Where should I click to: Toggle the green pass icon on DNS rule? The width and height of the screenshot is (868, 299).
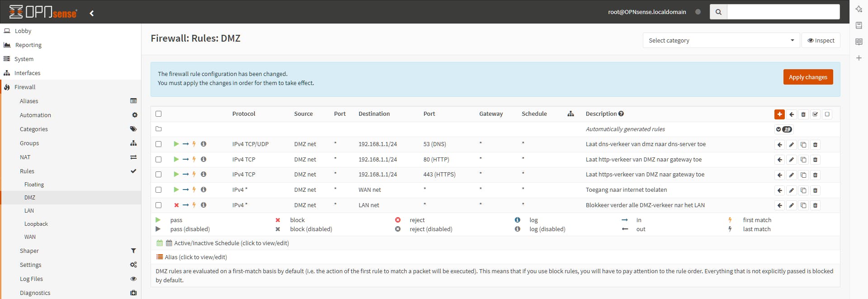tap(176, 144)
